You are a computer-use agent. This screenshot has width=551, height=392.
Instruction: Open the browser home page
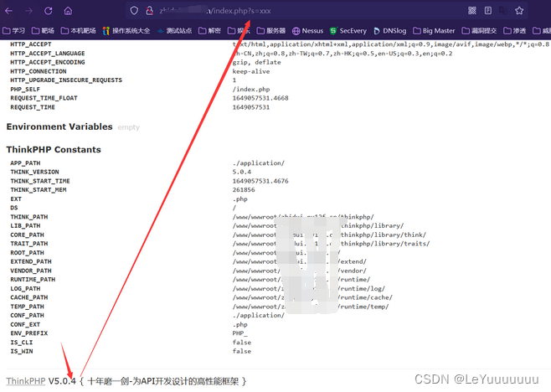point(68,11)
